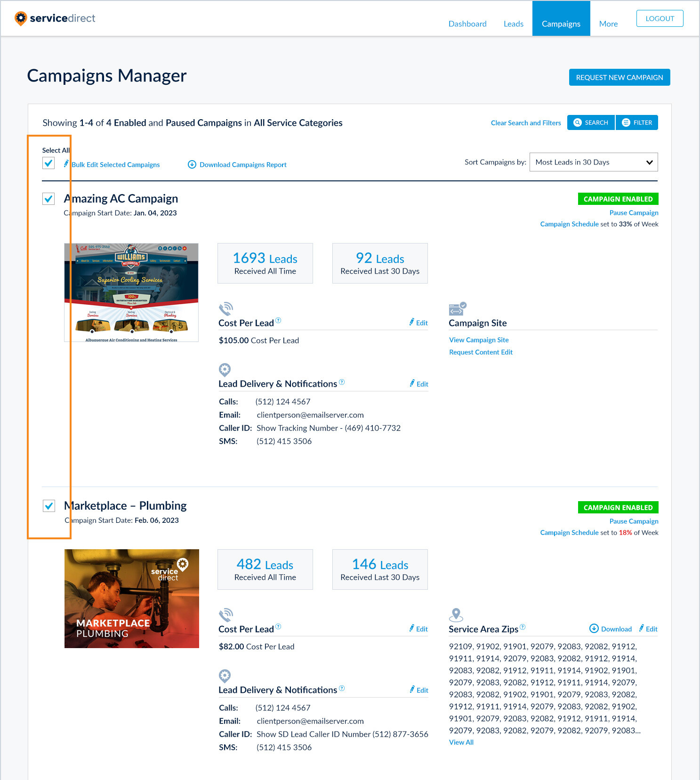The width and height of the screenshot is (700, 780).
Task: Click the 92 Leads Last 30 Days box
Action: [380, 263]
